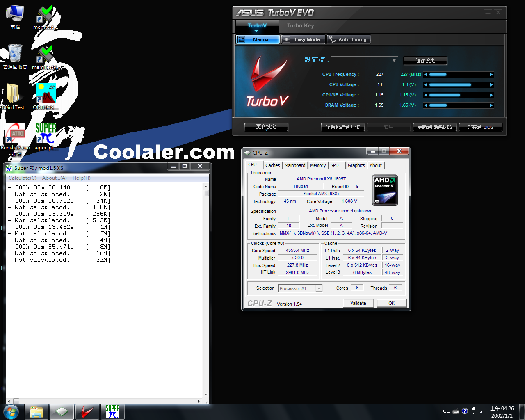Select Manual mode in TurboV

coord(258,39)
